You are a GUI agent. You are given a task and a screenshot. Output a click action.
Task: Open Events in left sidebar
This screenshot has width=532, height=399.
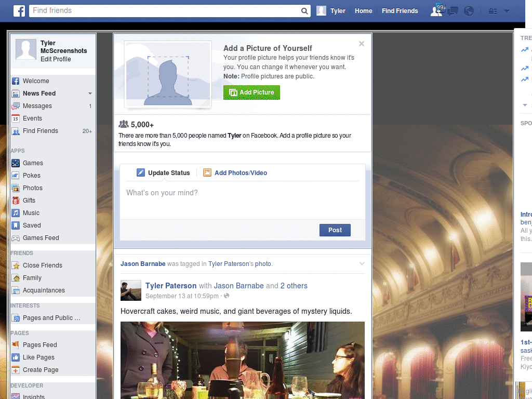(33, 118)
